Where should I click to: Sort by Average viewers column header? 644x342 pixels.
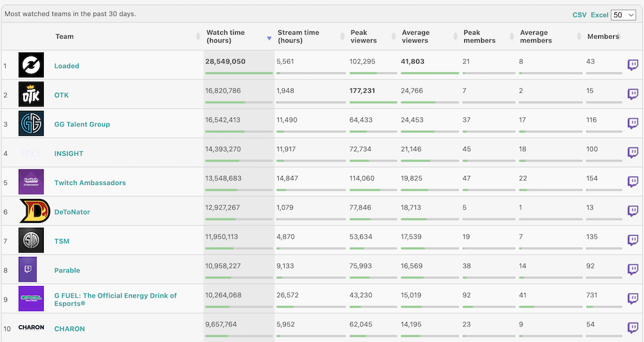coord(415,37)
